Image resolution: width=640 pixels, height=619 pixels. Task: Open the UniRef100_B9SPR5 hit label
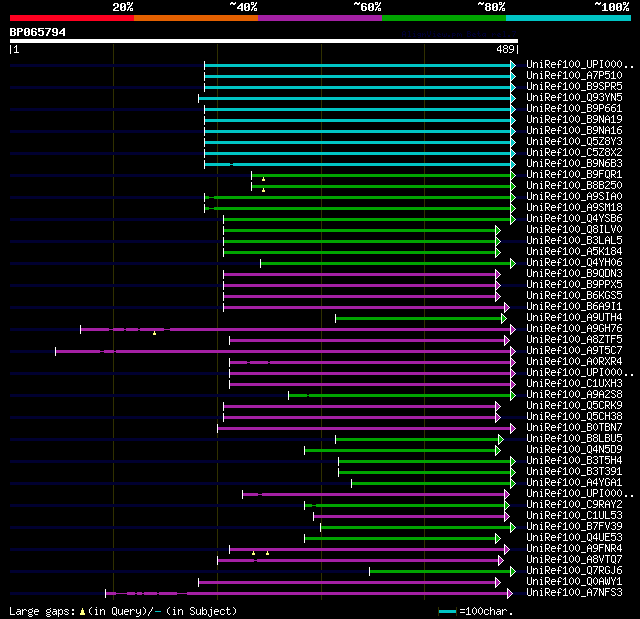tap(574, 87)
